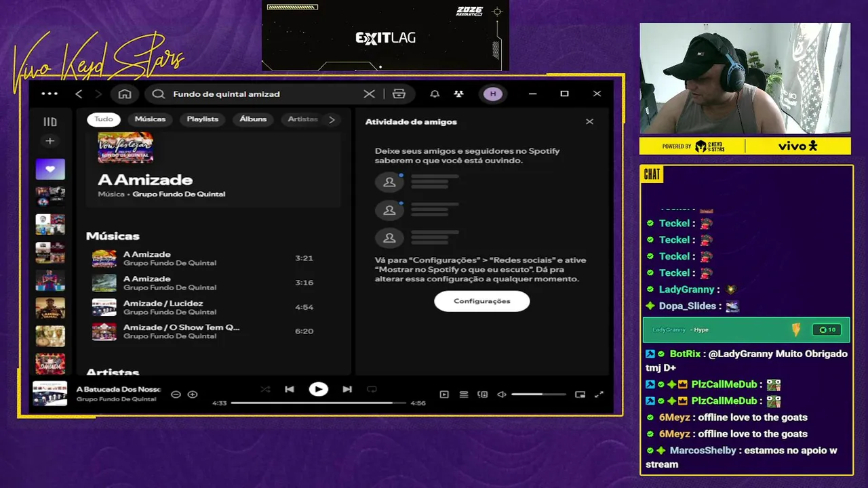The width and height of the screenshot is (868, 488).
Task: Toggle shuffle in the player
Action: point(265,389)
